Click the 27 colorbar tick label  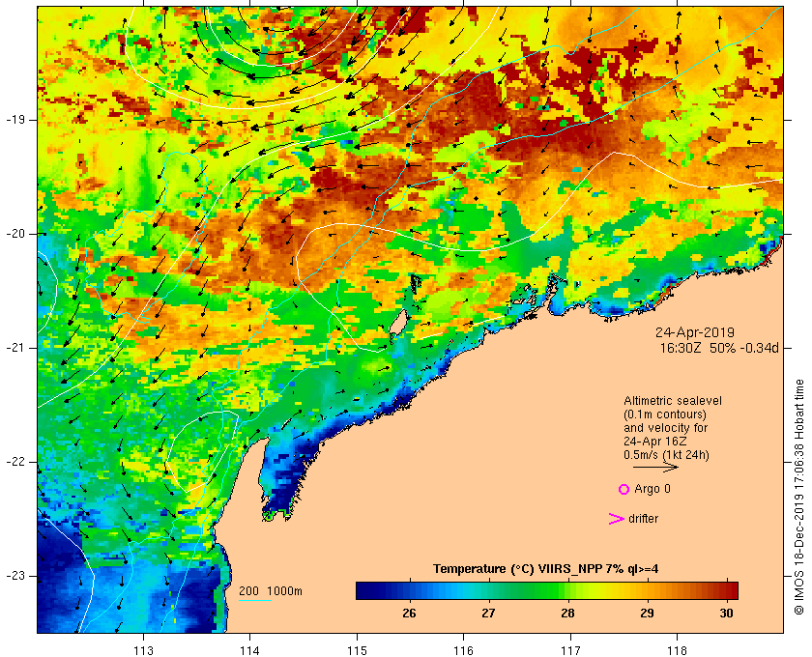click(488, 613)
